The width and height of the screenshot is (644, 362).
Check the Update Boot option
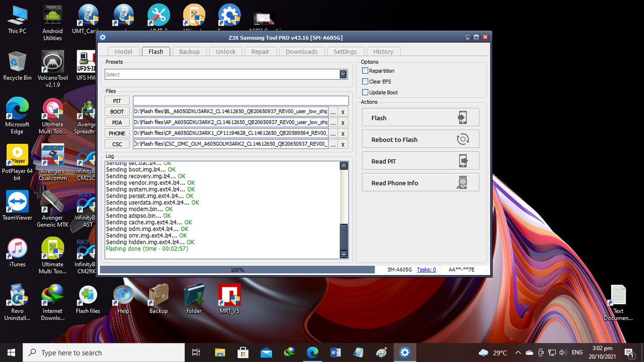[365, 92]
